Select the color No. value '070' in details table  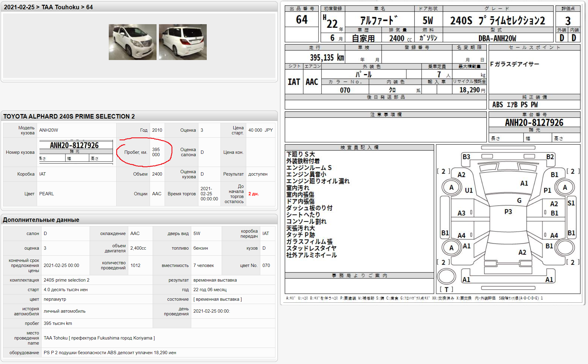266,265
